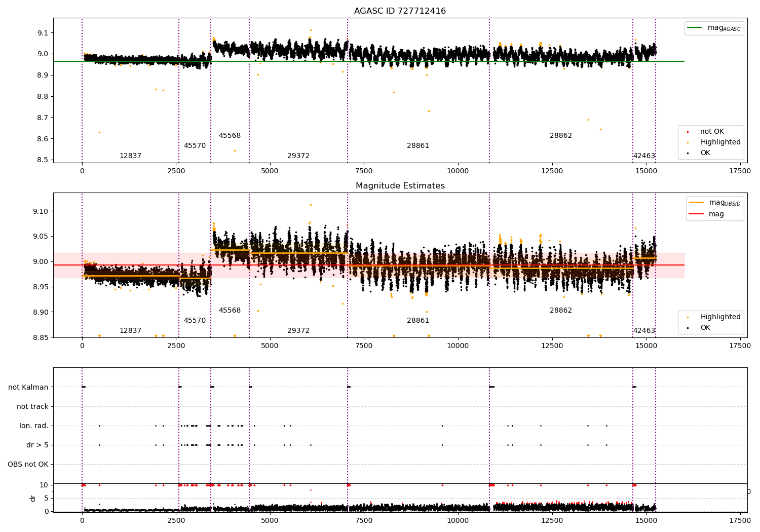Select 'OK' in the Magnitude Estimates legend
The width and height of the screenshot is (760, 532).
pos(705,328)
